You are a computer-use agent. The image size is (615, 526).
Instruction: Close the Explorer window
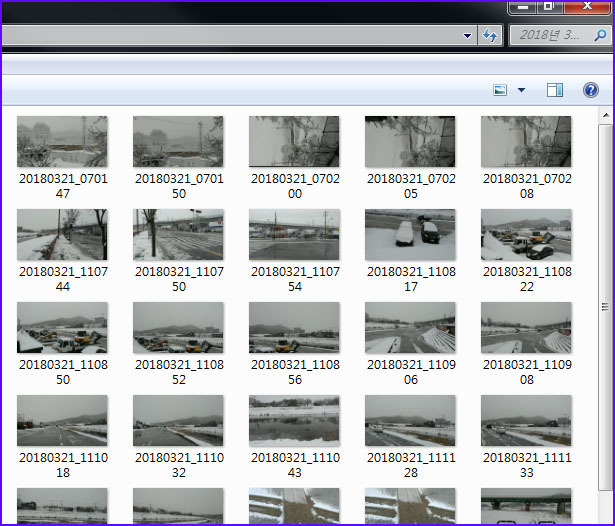tap(587, 7)
